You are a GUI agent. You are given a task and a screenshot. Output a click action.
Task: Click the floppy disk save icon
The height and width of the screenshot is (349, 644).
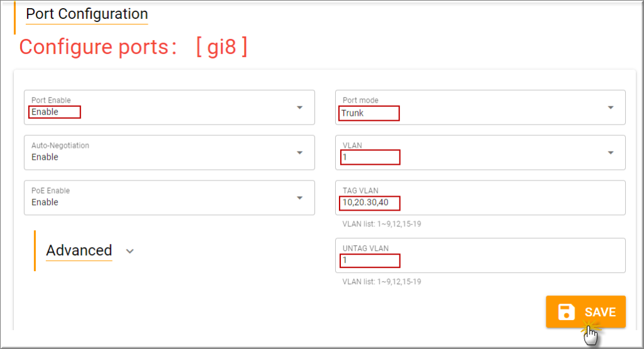point(567,312)
